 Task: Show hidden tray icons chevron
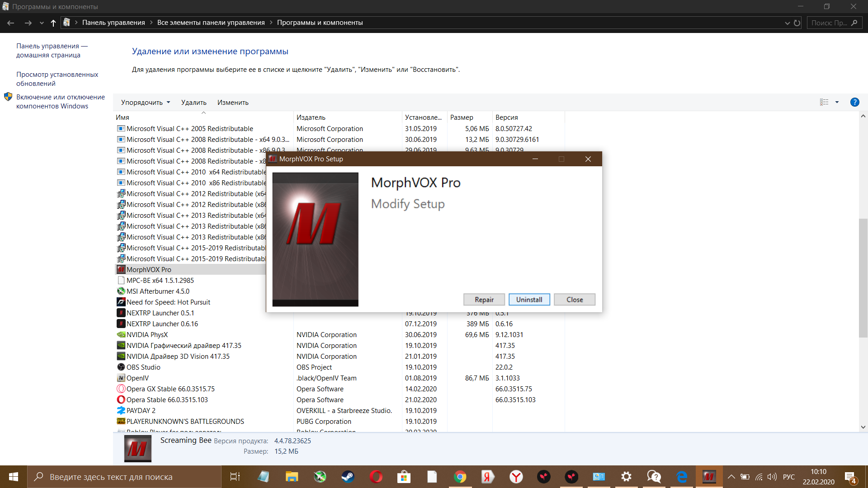(x=731, y=477)
